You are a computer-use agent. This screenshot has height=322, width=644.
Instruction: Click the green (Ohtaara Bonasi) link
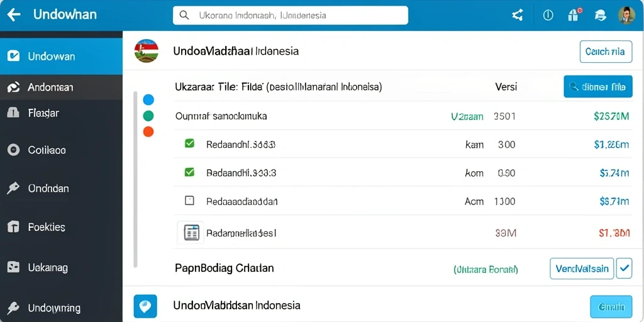click(x=486, y=269)
